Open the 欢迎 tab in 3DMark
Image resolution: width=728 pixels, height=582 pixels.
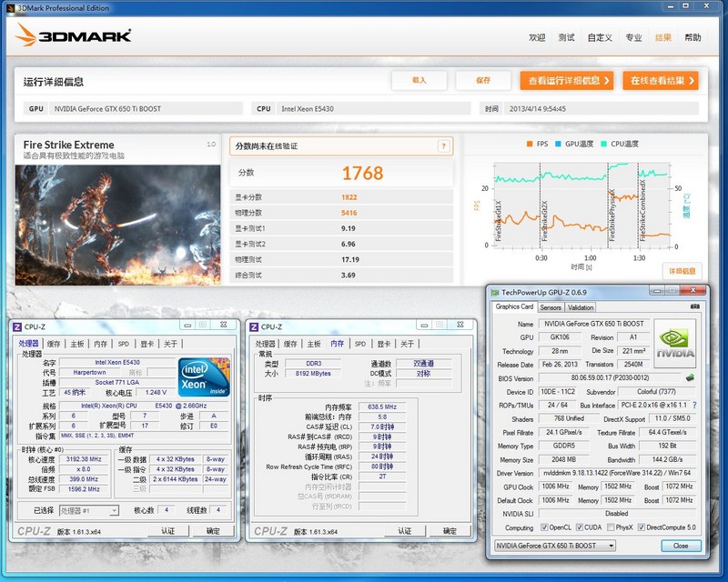[537, 37]
